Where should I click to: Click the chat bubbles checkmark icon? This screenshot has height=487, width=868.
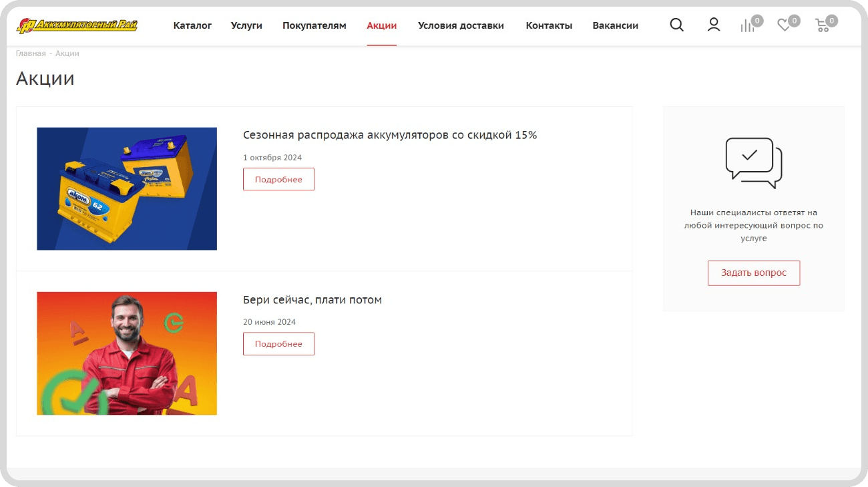[753, 163]
